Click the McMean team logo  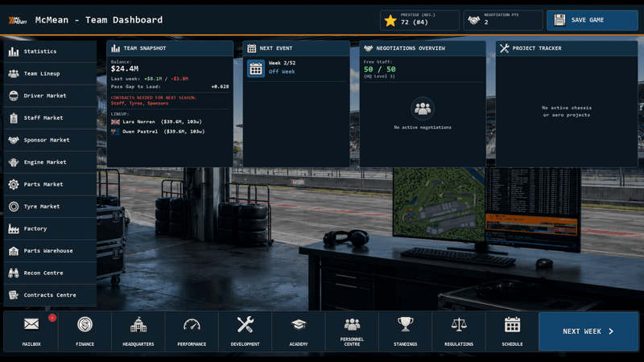pyautogui.click(x=18, y=20)
